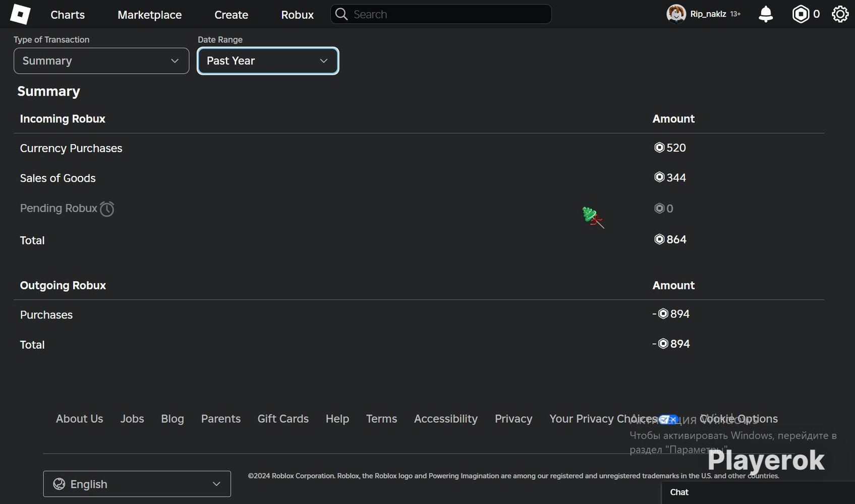Screen dimensions: 855x504
Task: Open the Robux menu item
Action: pos(298,15)
